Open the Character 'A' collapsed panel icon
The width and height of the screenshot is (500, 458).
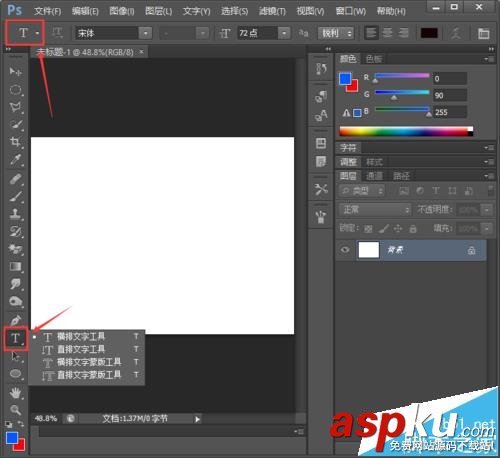click(x=321, y=115)
